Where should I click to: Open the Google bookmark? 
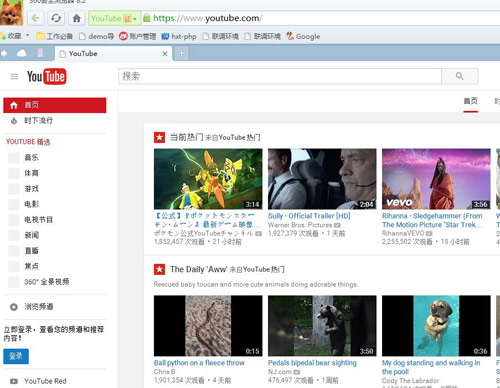(x=303, y=36)
